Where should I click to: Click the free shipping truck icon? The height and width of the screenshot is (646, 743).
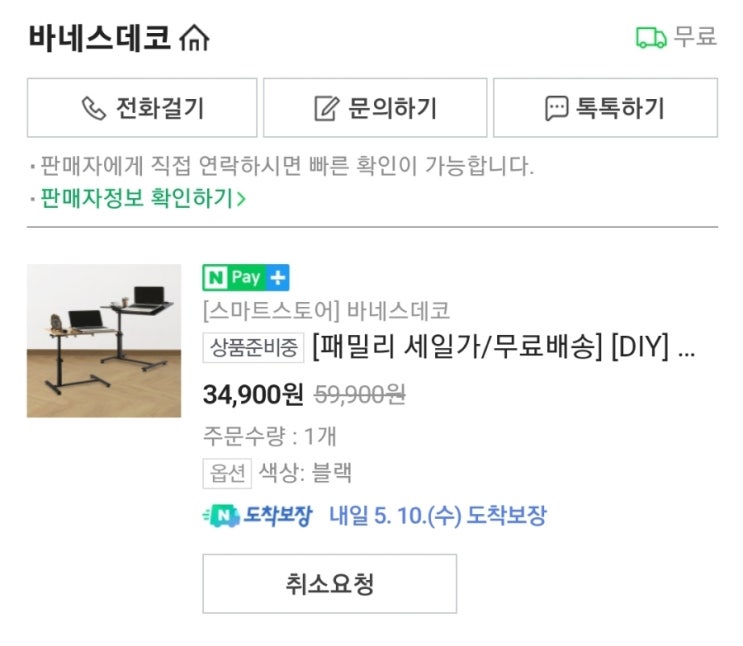coord(651,38)
